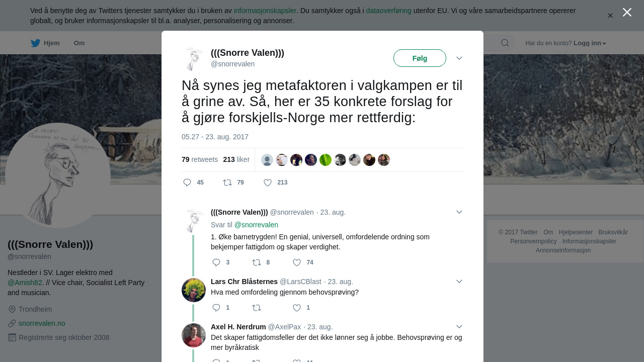Expand the main tweet options chevron
Screen dimensions: 644x362
[x=459, y=58]
